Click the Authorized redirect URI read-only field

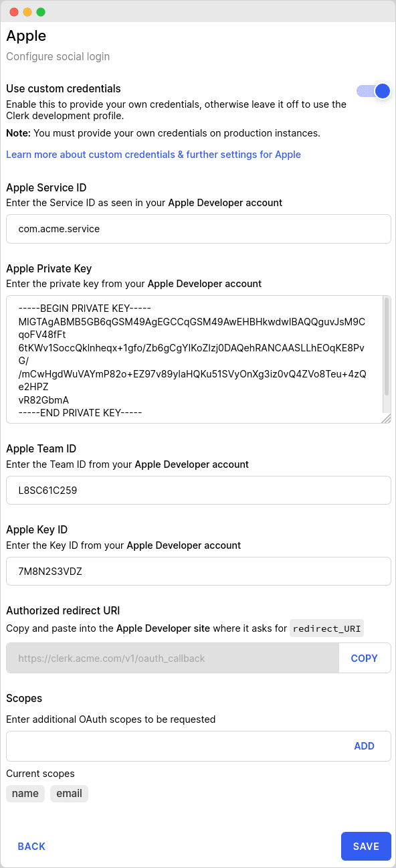pos(173,658)
